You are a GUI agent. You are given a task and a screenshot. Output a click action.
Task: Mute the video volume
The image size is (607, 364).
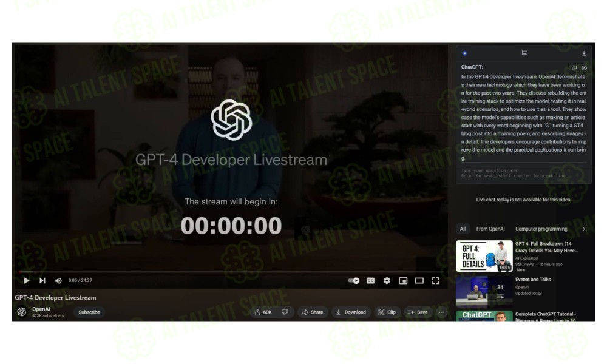(58, 280)
